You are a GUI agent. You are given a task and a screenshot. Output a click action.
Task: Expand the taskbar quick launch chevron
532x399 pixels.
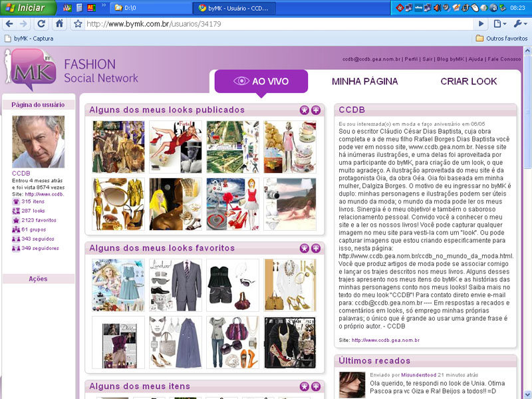(103, 7)
